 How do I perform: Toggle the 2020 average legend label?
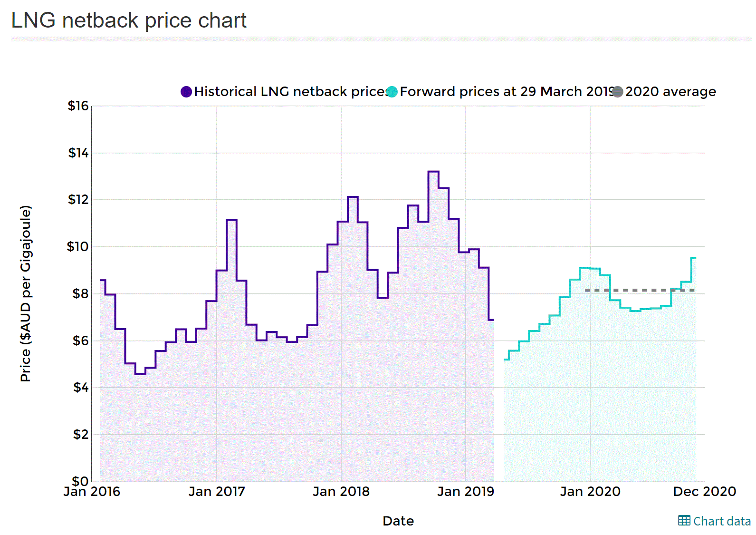[670, 91]
